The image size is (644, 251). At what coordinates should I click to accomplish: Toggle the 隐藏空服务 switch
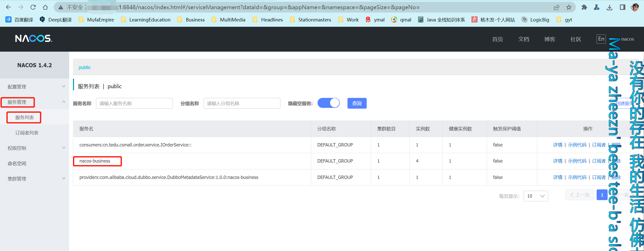click(329, 103)
